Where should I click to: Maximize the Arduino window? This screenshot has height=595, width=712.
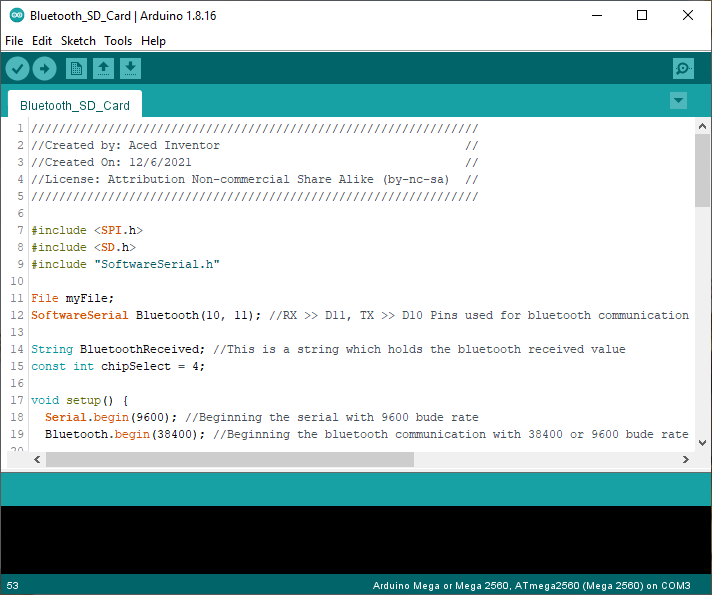click(642, 15)
